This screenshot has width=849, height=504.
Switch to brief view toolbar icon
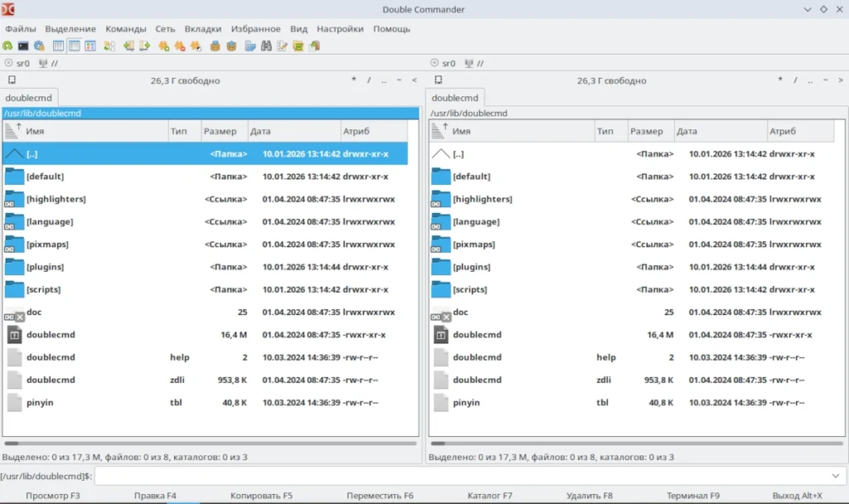[58, 46]
